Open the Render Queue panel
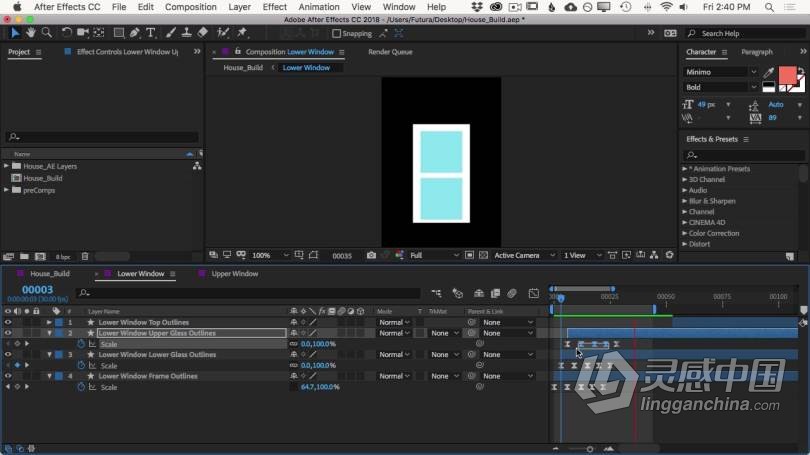Viewport: 810px width, 455px height. (x=390, y=52)
